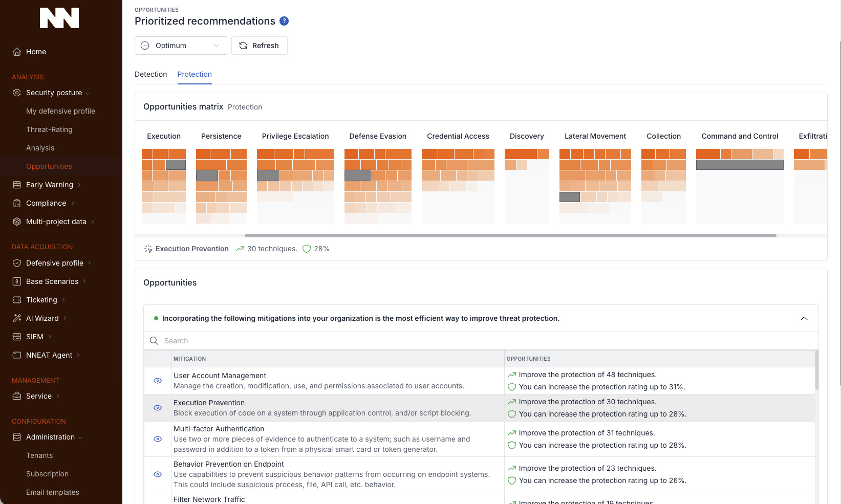841x504 pixels.
Task: Click the Home icon in sidebar
Action: tap(17, 52)
